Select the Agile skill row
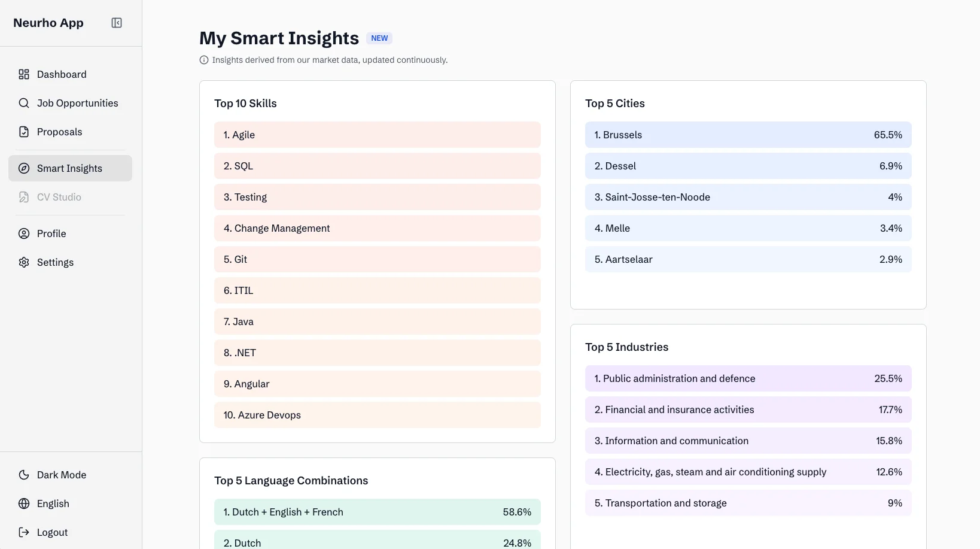The image size is (980, 549). coord(378,135)
